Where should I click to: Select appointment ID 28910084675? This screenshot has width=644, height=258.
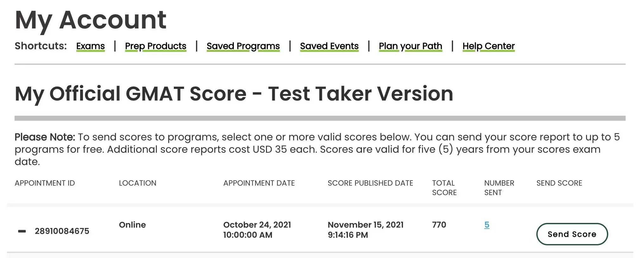tap(62, 231)
